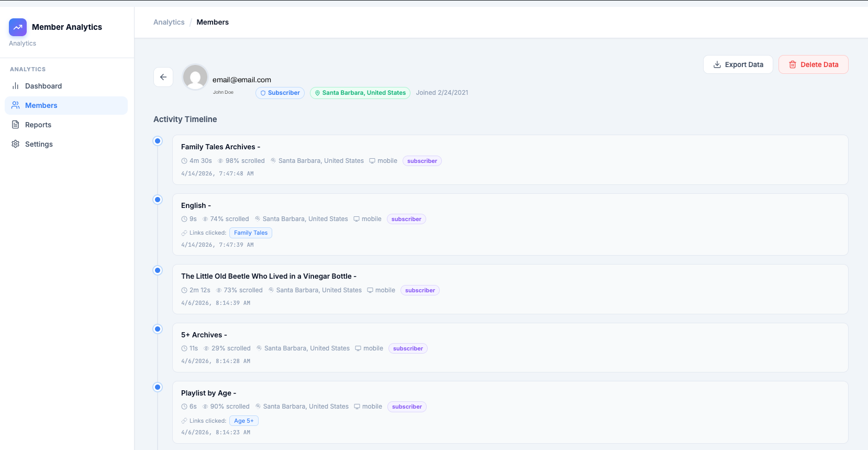Click the Members breadcrumb

pyautogui.click(x=213, y=22)
